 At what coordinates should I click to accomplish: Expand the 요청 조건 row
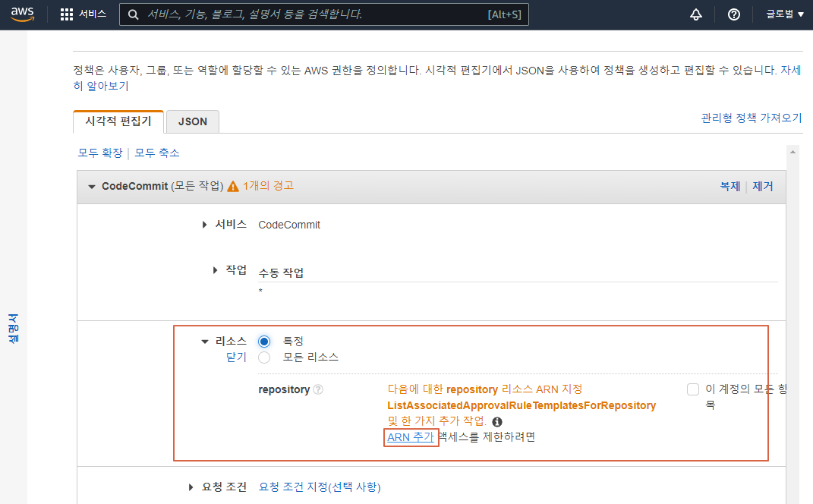pyautogui.click(x=191, y=487)
